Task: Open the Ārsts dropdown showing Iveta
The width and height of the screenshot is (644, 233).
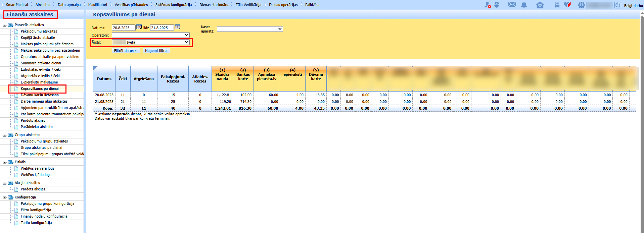Action: point(151,42)
